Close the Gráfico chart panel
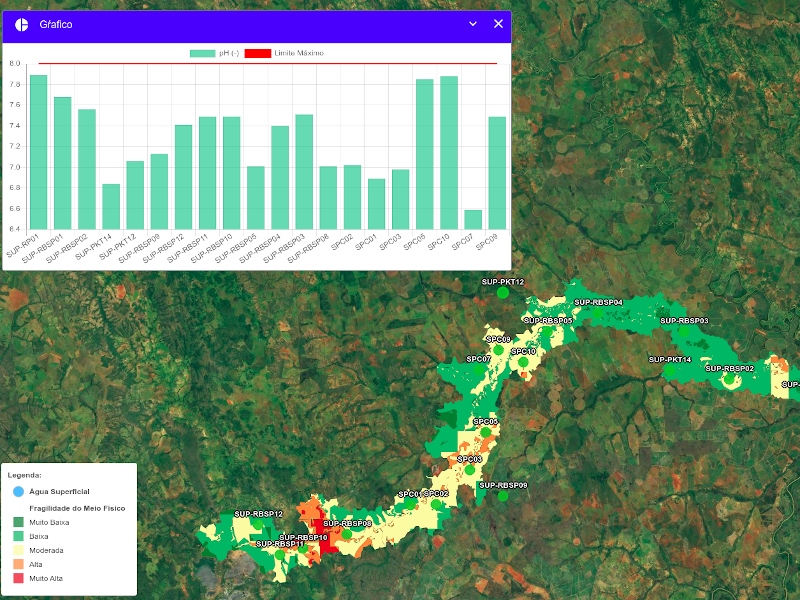The image size is (800, 600). point(498,24)
